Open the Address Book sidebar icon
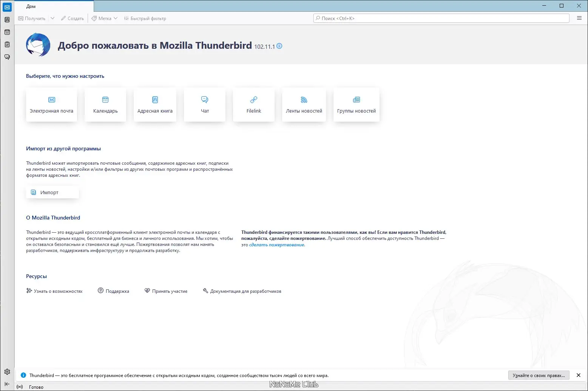Image resolution: width=588 pixels, height=391 pixels. pyautogui.click(x=7, y=20)
